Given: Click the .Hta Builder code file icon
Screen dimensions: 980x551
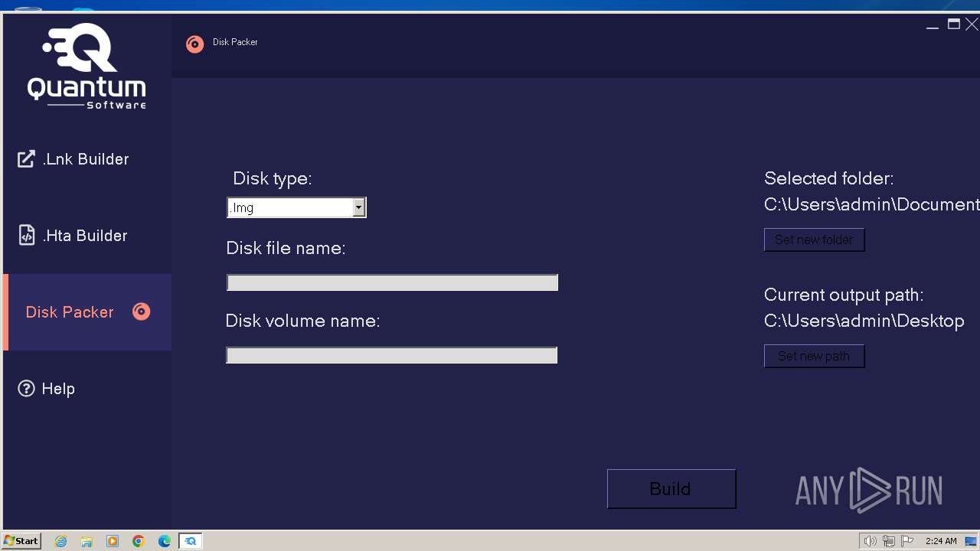Looking at the screenshot, I should pyautogui.click(x=27, y=235).
